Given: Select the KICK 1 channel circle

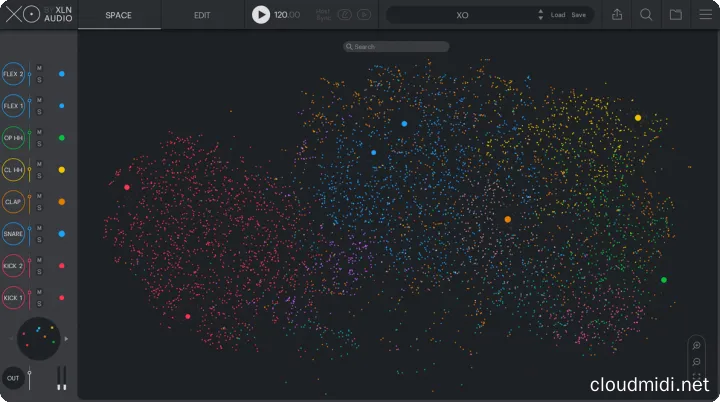Looking at the screenshot, I should 14,298.
